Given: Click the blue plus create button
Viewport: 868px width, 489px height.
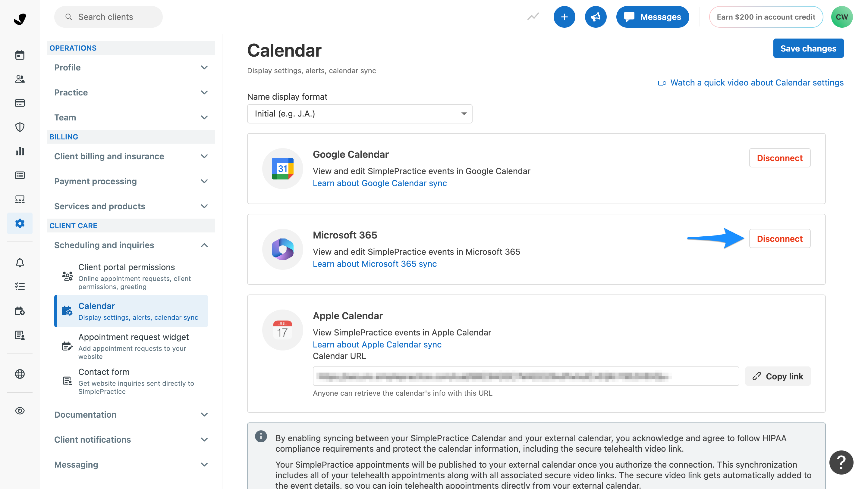Looking at the screenshot, I should (564, 17).
